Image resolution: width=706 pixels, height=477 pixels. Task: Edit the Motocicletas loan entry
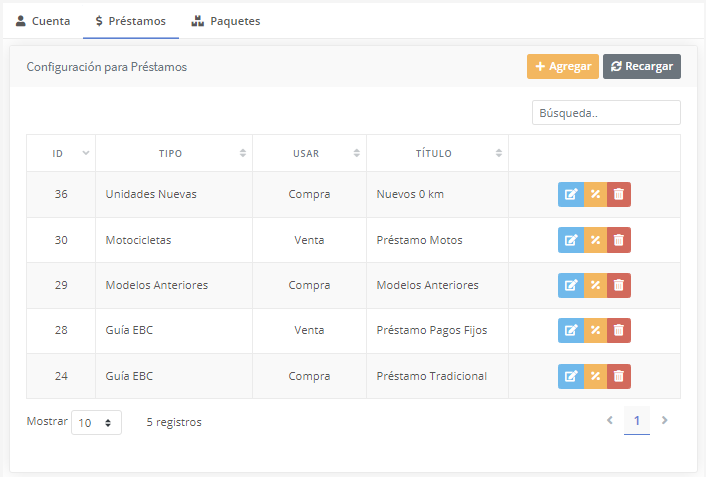(x=571, y=240)
